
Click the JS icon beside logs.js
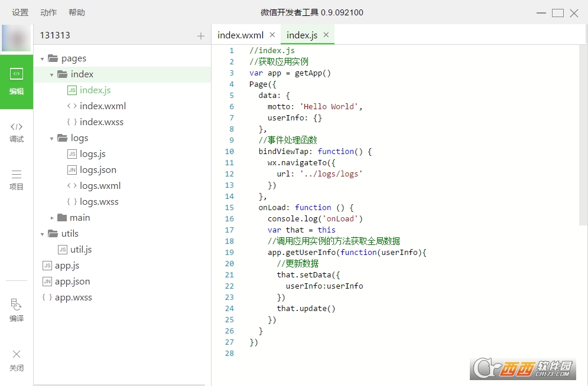tap(72, 154)
